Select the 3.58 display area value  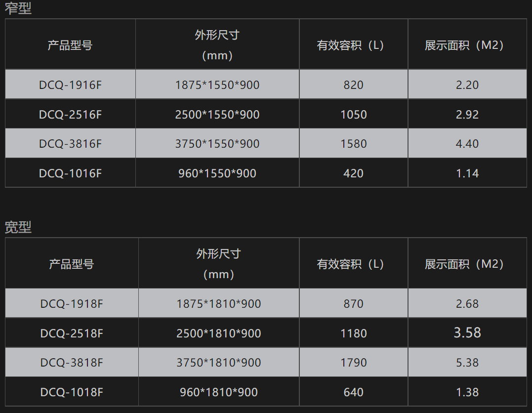467,333
